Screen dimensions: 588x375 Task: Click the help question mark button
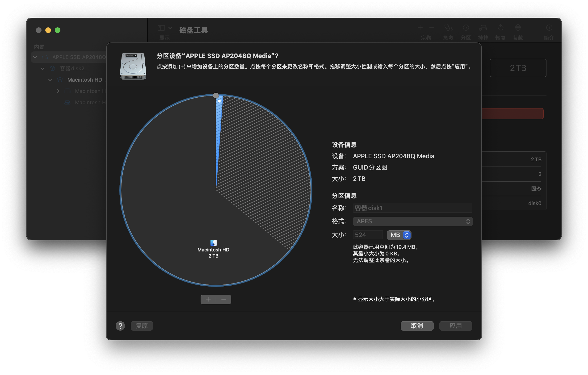120,326
